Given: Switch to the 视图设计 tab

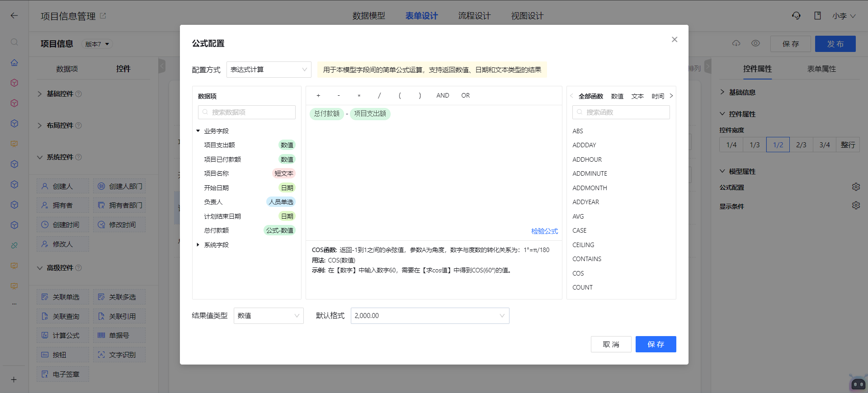Looking at the screenshot, I should point(527,16).
